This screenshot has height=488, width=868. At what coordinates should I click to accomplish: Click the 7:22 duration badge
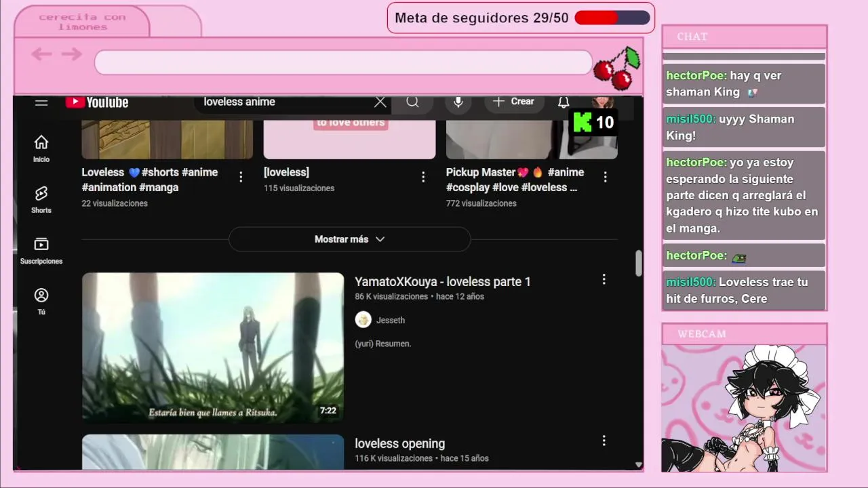[x=328, y=411]
